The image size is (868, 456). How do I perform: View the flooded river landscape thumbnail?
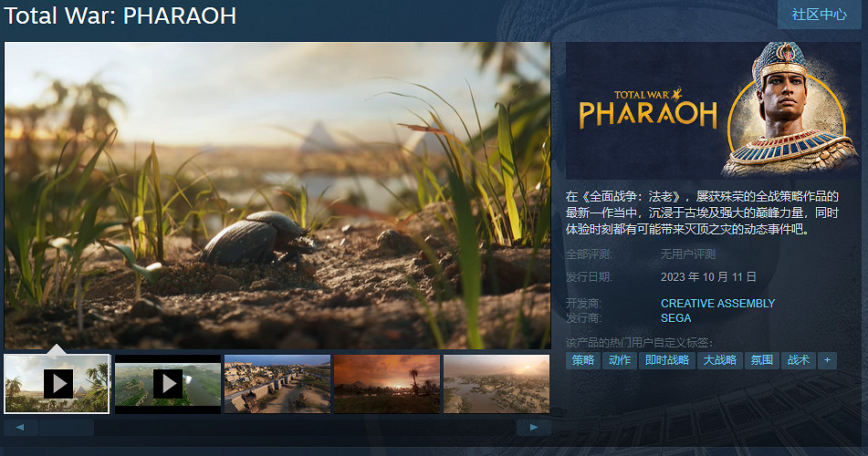(x=497, y=384)
